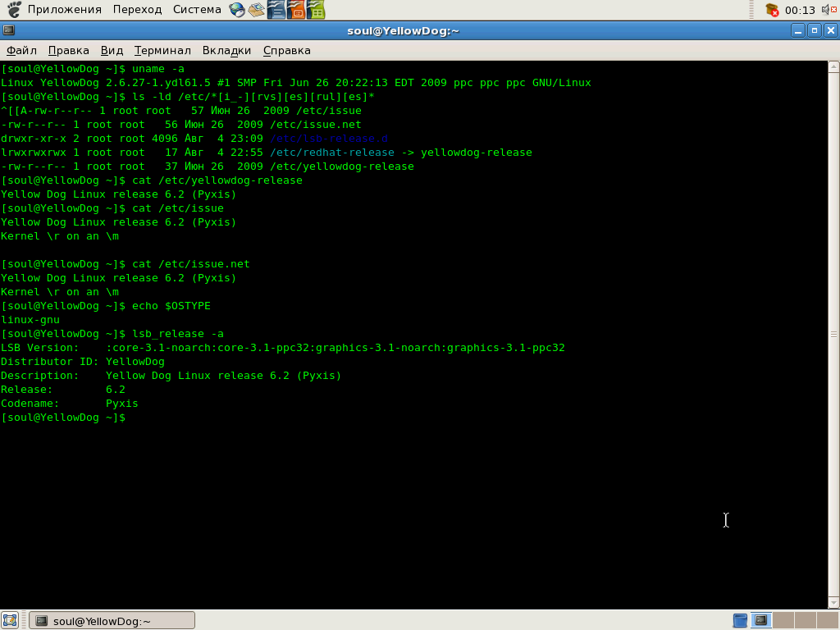Close the soul@YellowDog terminal window
The width and height of the screenshot is (840, 630).
pyautogui.click(x=831, y=30)
